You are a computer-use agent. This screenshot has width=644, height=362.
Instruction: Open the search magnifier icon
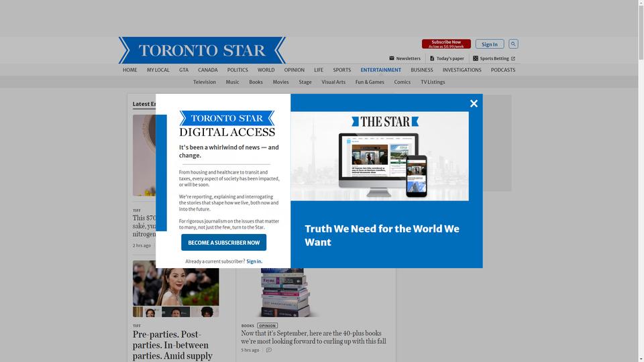513,44
